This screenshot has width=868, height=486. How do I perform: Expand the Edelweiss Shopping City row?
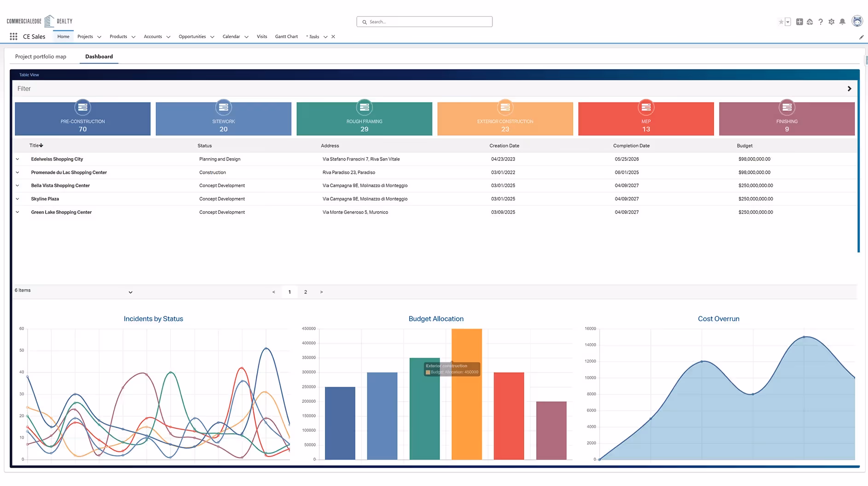tap(17, 159)
